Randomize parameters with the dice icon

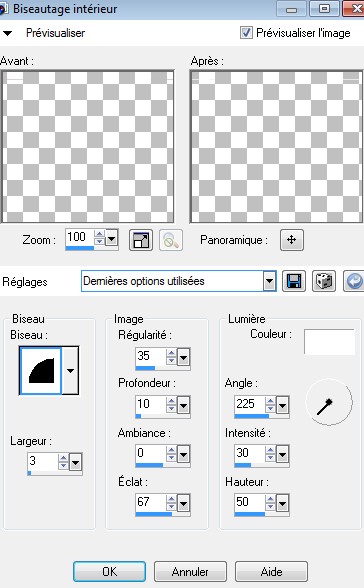[324, 281]
